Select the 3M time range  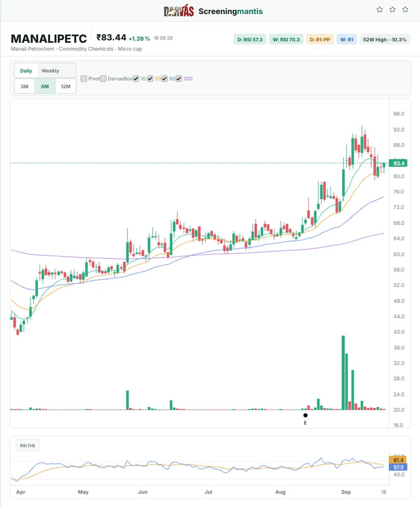pos(25,86)
